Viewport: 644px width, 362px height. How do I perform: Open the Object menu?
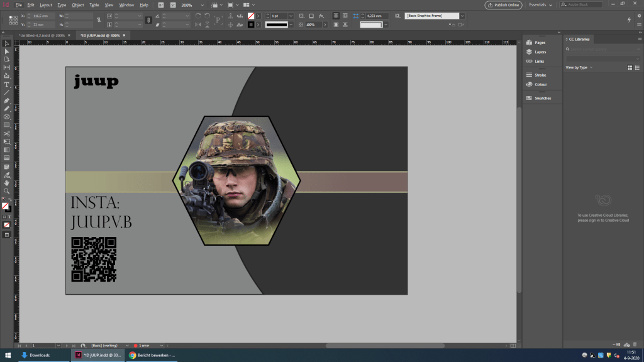coord(78,5)
